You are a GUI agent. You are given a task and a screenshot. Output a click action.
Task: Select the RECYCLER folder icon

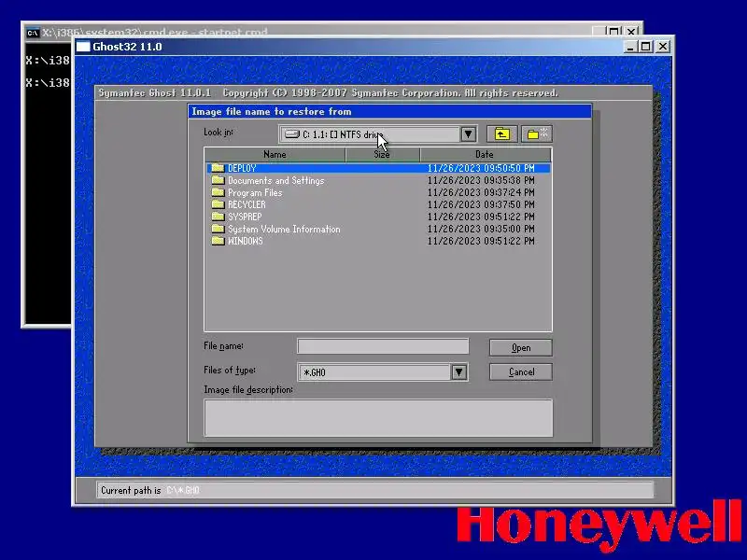pyautogui.click(x=218, y=204)
